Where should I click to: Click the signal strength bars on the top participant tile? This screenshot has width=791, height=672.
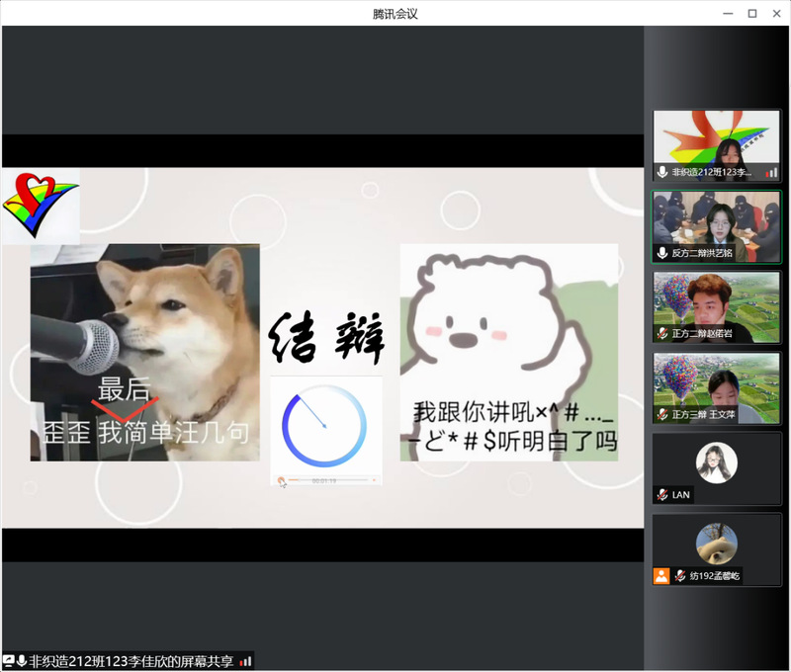[771, 172]
